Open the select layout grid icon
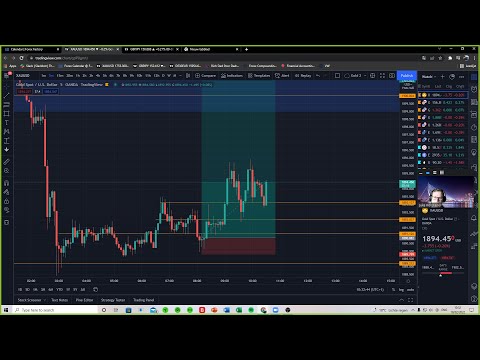The height and width of the screenshot is (360, 480). (337, 76)
